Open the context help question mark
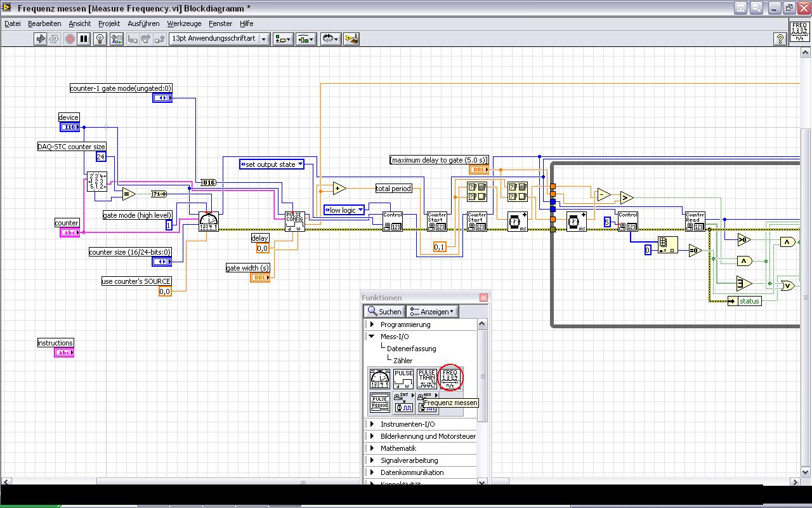Image resolution: width=812 pixels, height=508 pixels. 780,39
